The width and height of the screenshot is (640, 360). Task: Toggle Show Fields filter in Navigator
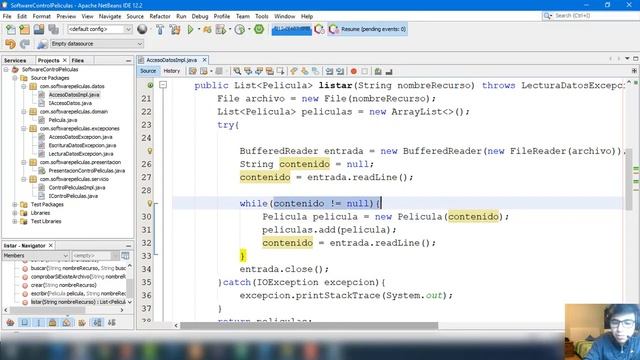pyautogui.click(x=24, y=323)
